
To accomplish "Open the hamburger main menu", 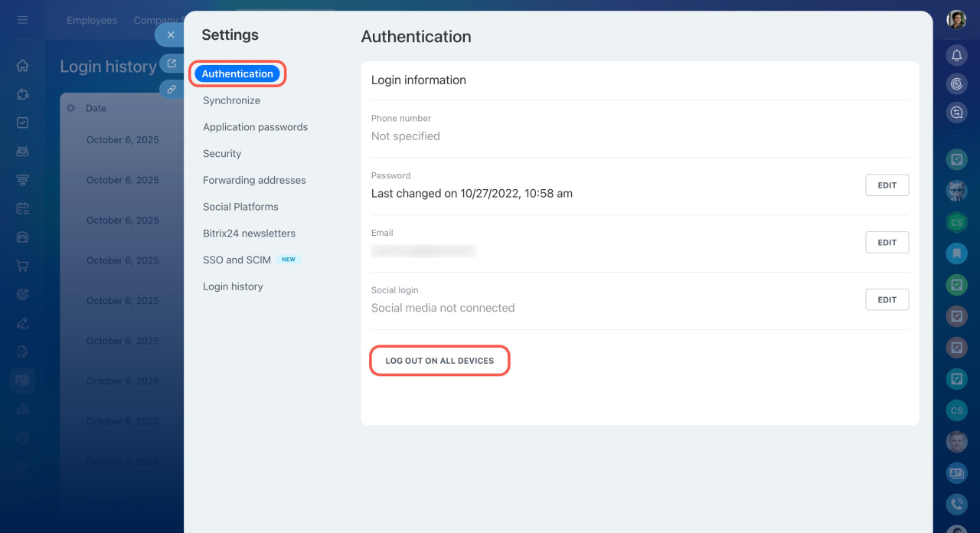I will pos(22,20).
